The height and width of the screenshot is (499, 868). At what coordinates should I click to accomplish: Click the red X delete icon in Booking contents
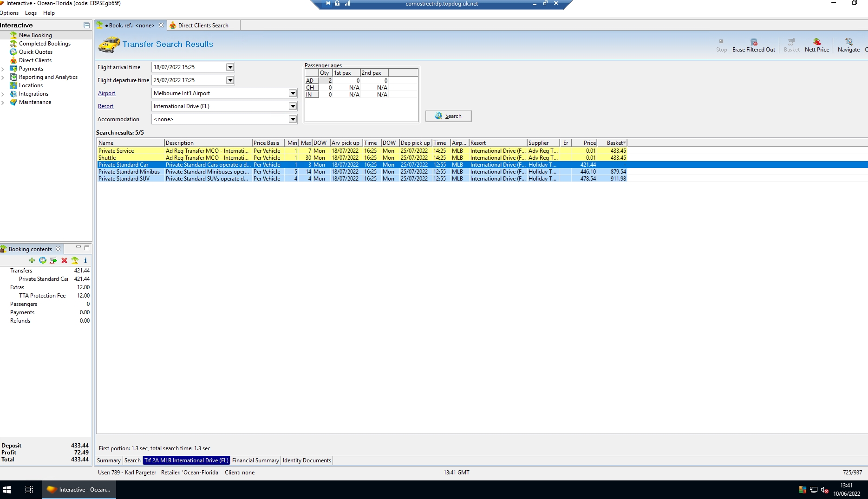pos(64,260)
